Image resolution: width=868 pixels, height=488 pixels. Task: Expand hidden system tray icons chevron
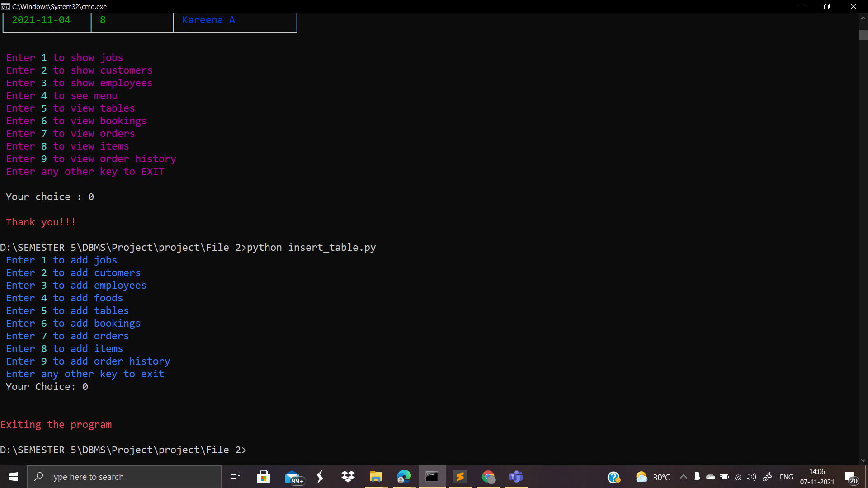pyautogui.click(x=684, y=477)
